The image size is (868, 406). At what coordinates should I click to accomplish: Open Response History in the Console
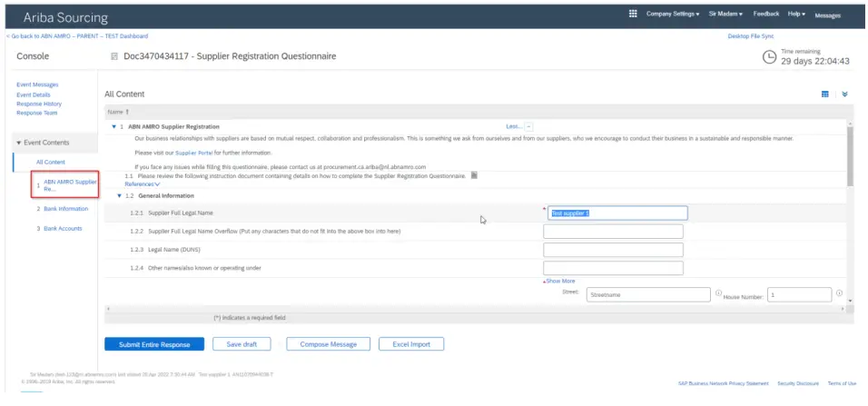[39, 104]
